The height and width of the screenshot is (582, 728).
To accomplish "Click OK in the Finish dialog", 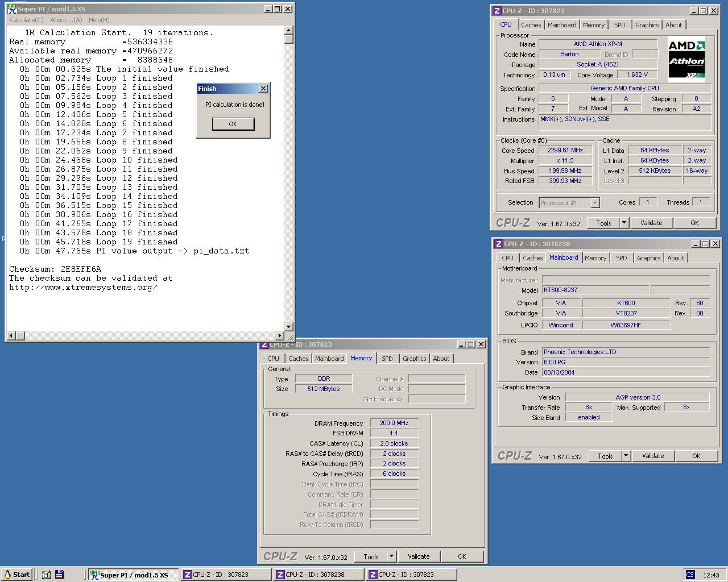I will (233, 124).
